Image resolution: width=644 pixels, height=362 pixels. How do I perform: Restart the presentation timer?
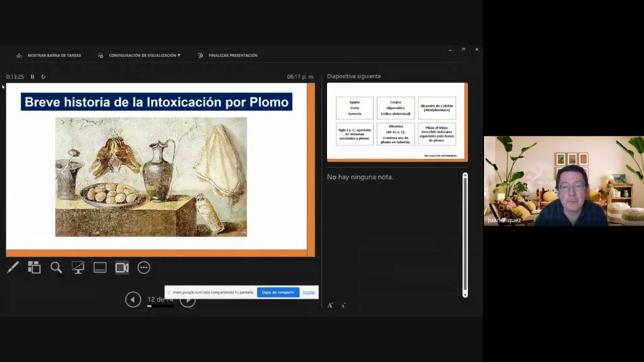[43, 77]
